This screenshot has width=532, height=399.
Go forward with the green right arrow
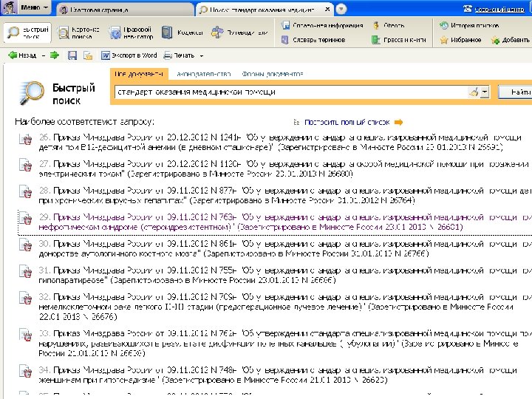pyautogui.click(x=54, y=55)
